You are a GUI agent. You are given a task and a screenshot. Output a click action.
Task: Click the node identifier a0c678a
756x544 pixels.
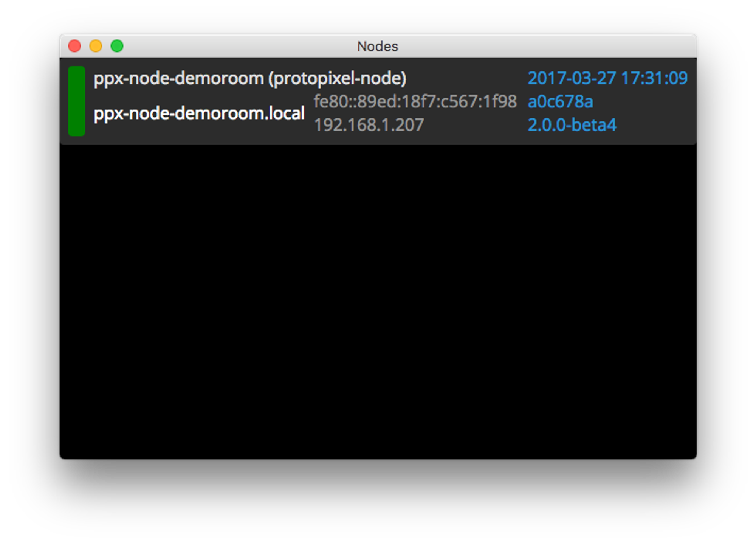tap(561, 101)
